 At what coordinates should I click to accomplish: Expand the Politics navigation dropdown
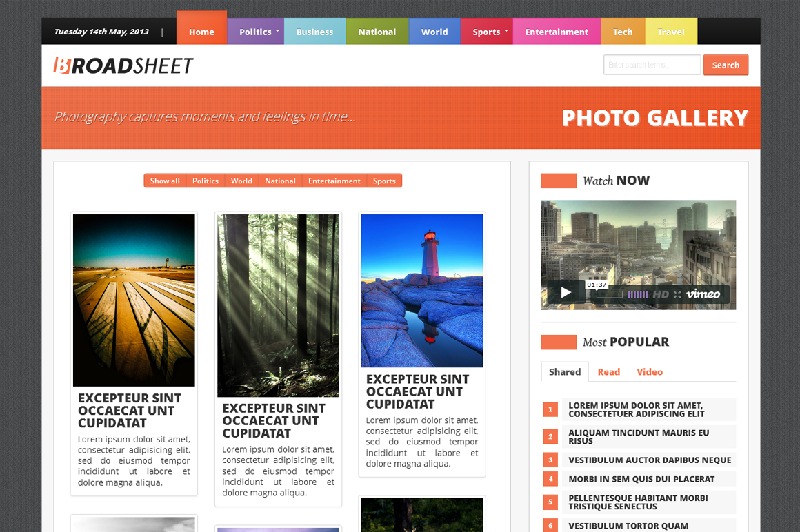(257, 31)
